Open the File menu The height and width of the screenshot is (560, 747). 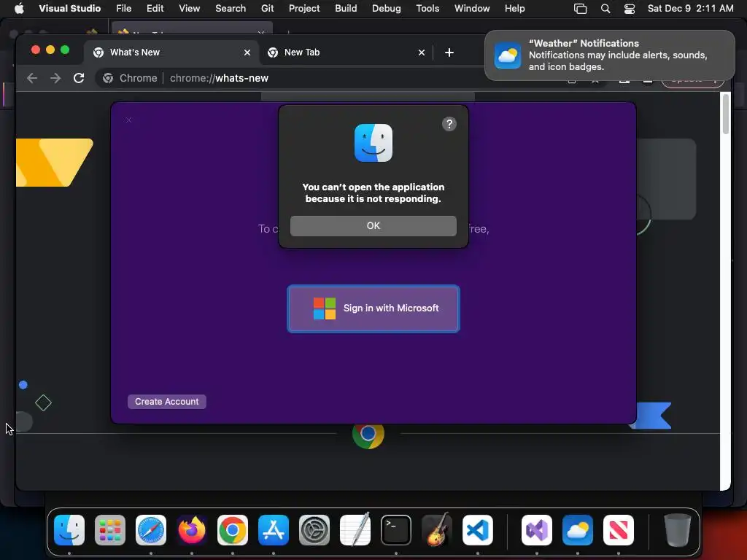(x=123, y=8)
